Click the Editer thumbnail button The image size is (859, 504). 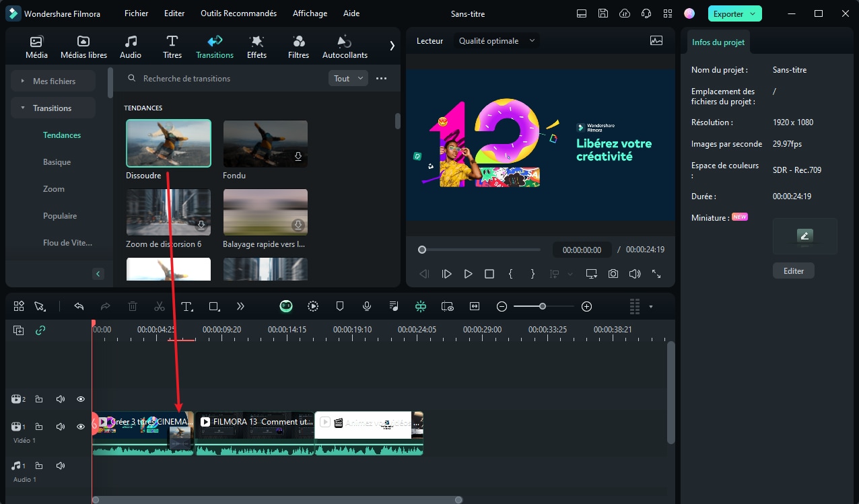coord(794,271)
